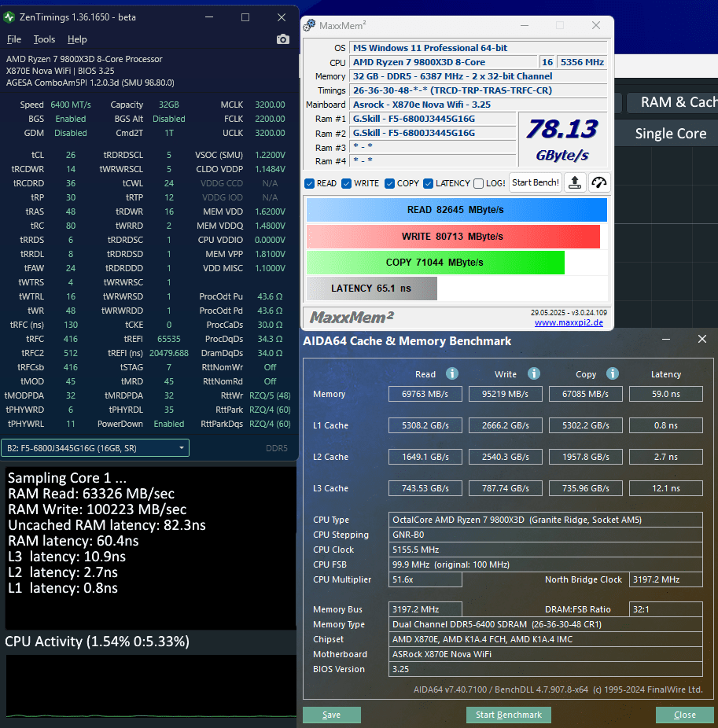Toggle the LATENCY checkbox in MaxxMem
718x728 pixels.
428,183
